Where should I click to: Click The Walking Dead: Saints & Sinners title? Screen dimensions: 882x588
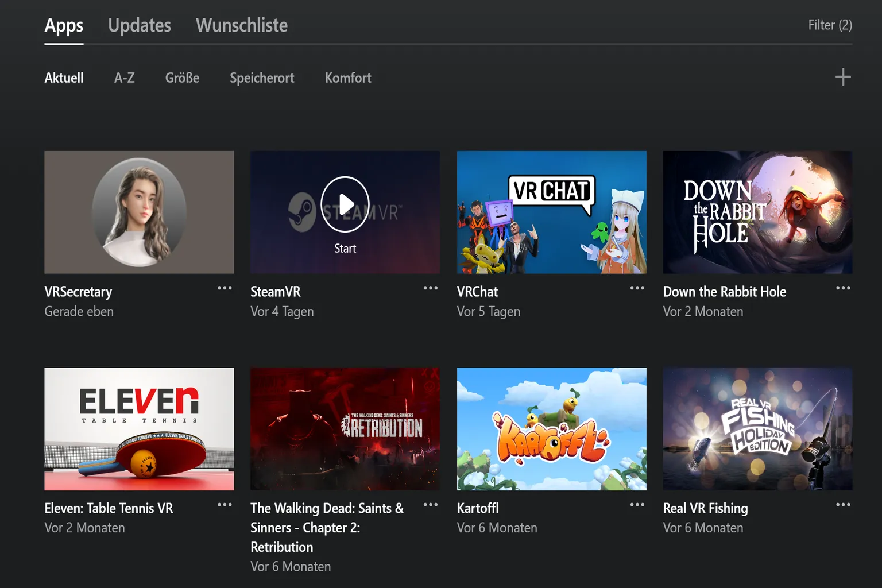(327, 528)
